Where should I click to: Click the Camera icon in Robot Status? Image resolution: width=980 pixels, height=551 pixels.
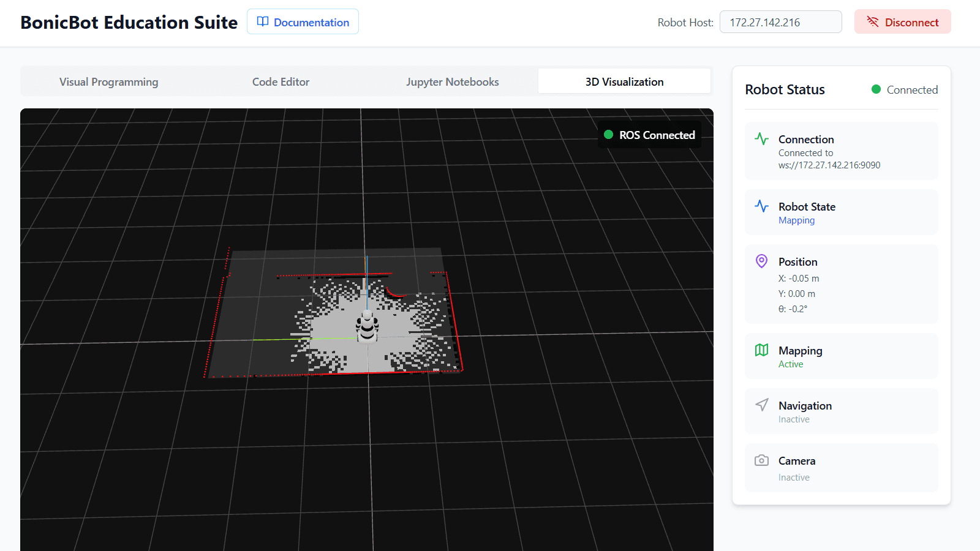[x=761, y=460]
